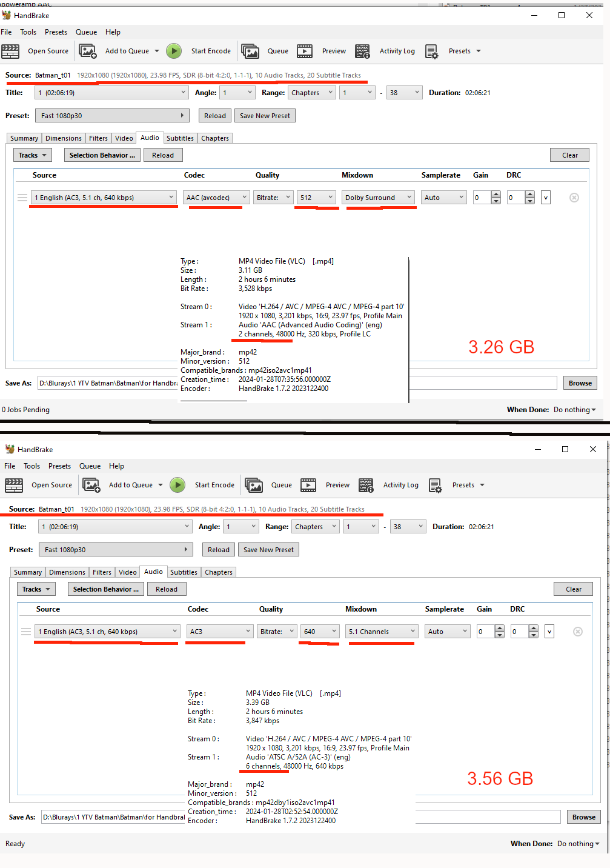
Task: Remove audio track icon in top window
Action: [x=574, y=198]
